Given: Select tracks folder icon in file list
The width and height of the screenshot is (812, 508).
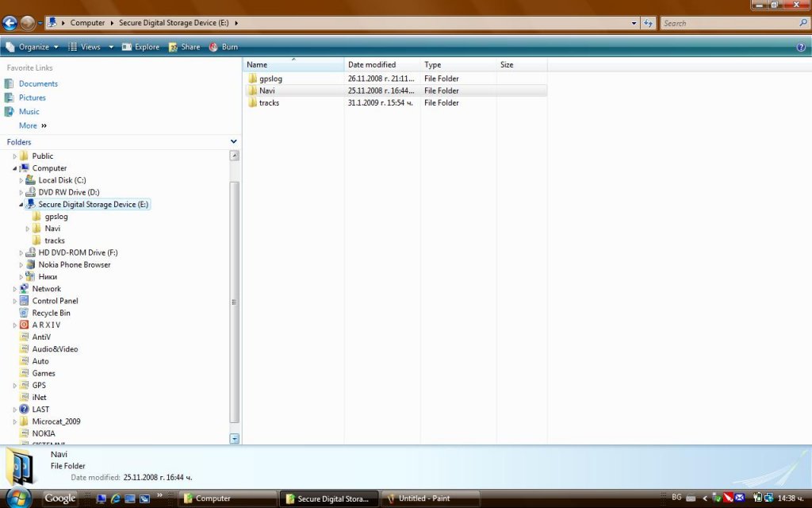Looking at the screenshot, I should (252, 102).
